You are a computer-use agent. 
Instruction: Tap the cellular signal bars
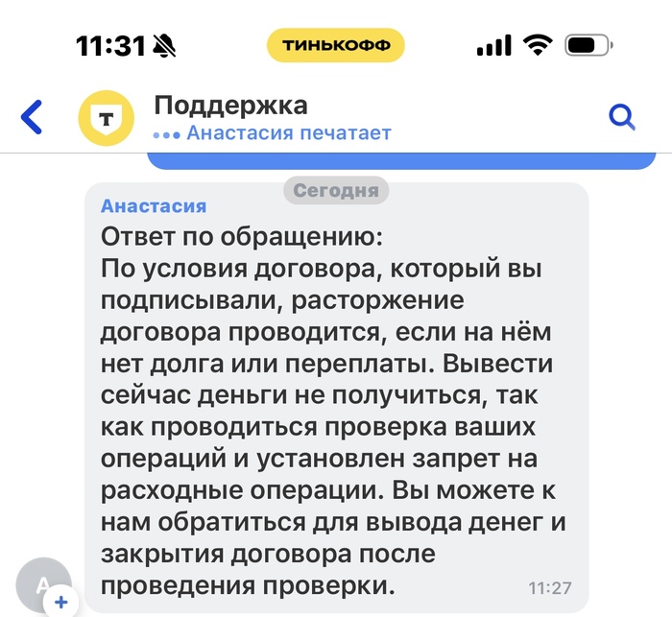pyautogui.click(x=493, y=45)
